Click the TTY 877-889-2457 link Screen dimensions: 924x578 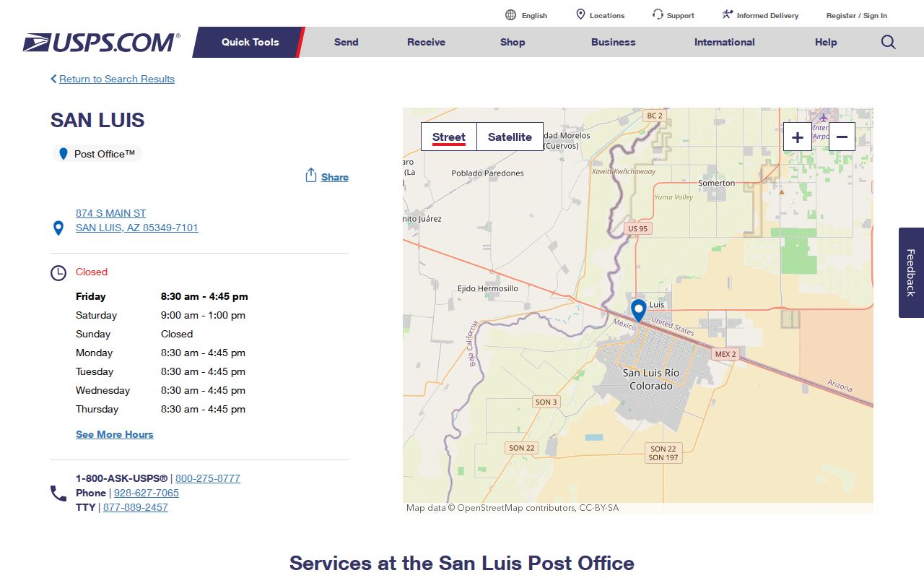[x=136, y=507]
